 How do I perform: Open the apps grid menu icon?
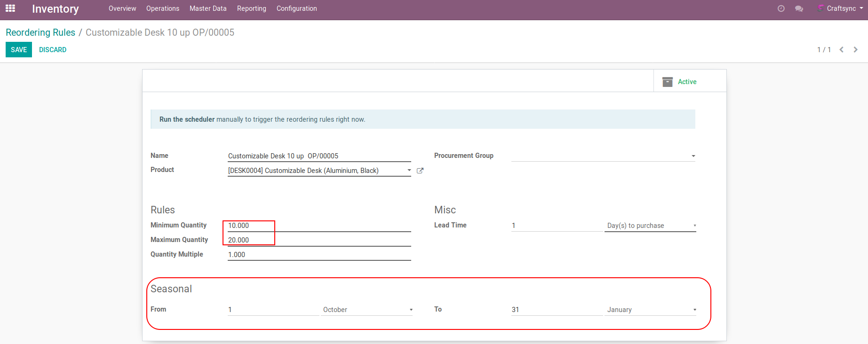click(x=10, y=8)
